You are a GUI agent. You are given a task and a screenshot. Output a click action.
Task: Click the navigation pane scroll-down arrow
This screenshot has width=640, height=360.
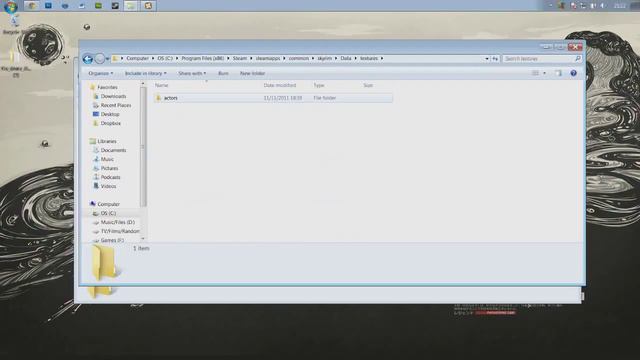[x=143, y=239]
